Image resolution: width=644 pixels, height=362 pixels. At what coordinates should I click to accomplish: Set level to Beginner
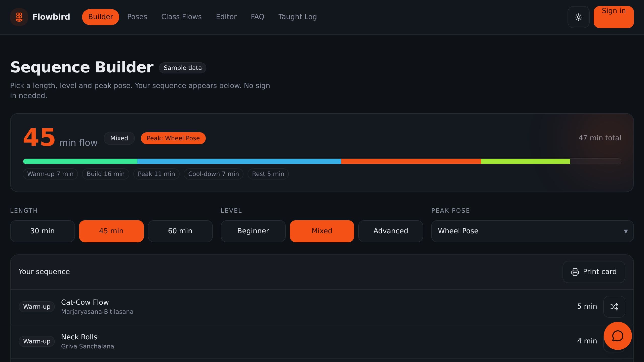(253, 231)
